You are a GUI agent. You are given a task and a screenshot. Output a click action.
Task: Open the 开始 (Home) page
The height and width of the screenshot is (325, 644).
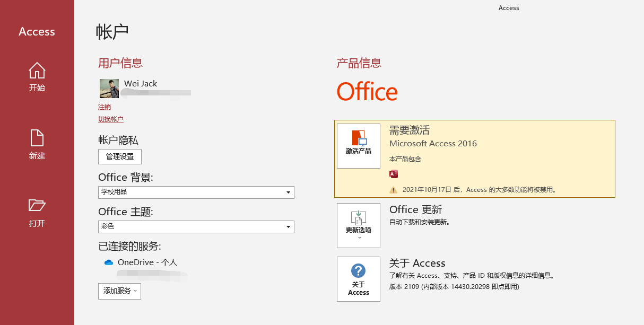(37, 77)
